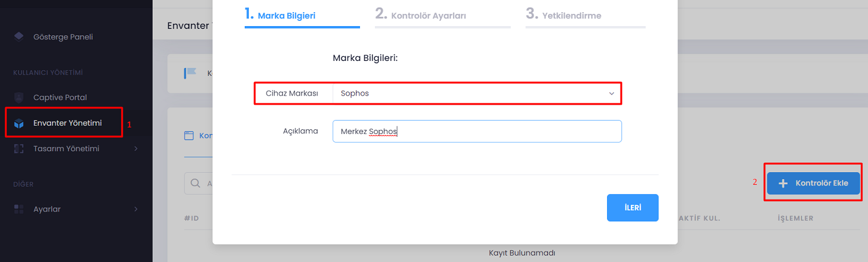This screenshot has height=262, width=868.
Task: Click the Kontrolör Ekle button
Action: [x=813, y=183]
